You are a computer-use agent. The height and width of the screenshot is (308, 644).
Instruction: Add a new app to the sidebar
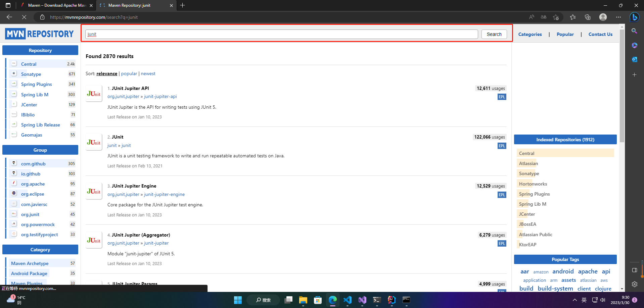[634, 74]
